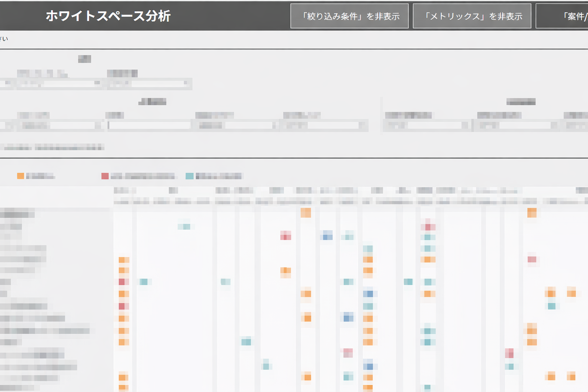588x392 pixels.
Task: Hide the metrics with 「メトリックス」を非表示
Action: point(472,16)
